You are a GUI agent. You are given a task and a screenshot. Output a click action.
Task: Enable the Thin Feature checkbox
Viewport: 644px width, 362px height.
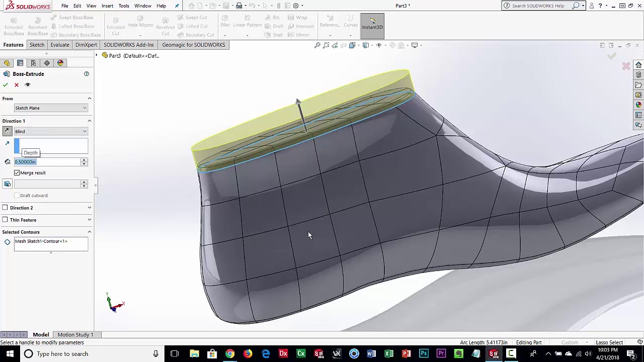(x=5, y=220)
